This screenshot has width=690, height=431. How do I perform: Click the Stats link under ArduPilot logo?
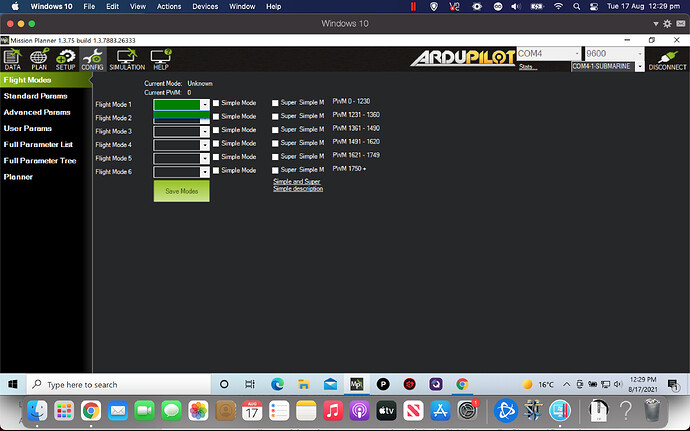point(527,67)
